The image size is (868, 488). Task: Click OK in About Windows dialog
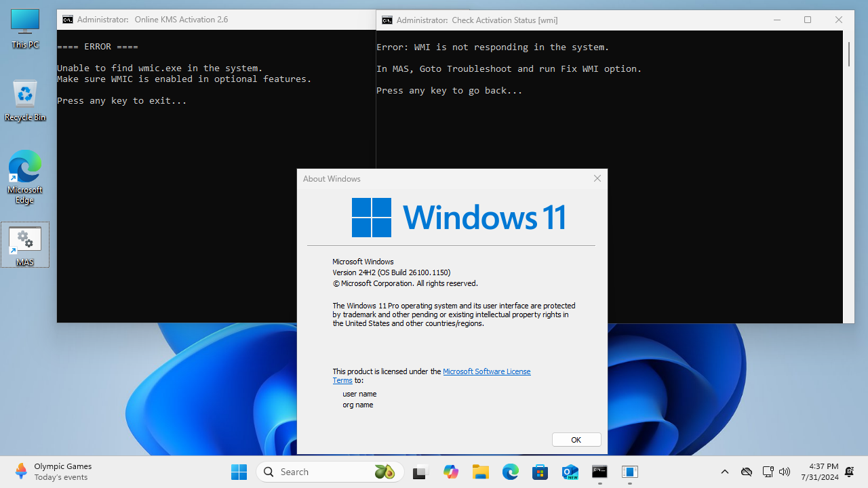coord(576,440)
